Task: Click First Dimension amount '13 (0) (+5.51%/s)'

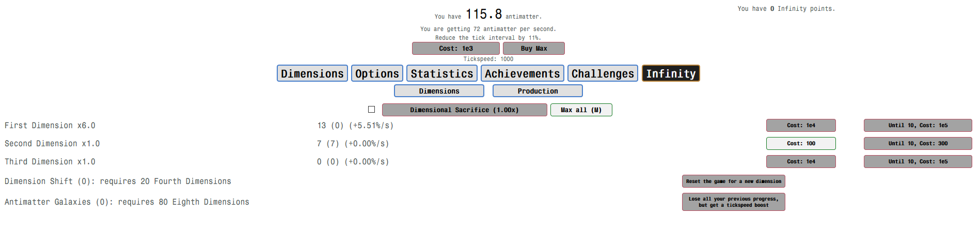Action: click(355, 126)
